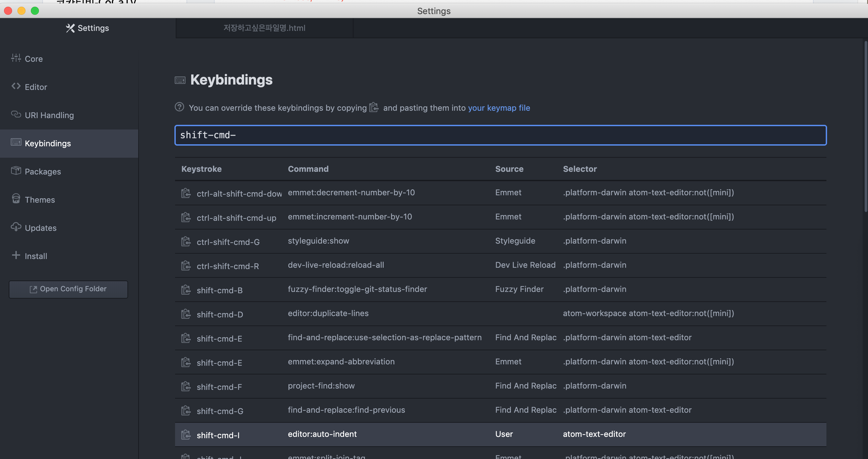Copy emmet:expand-abbreviation keybinding

tap(186, 362)
